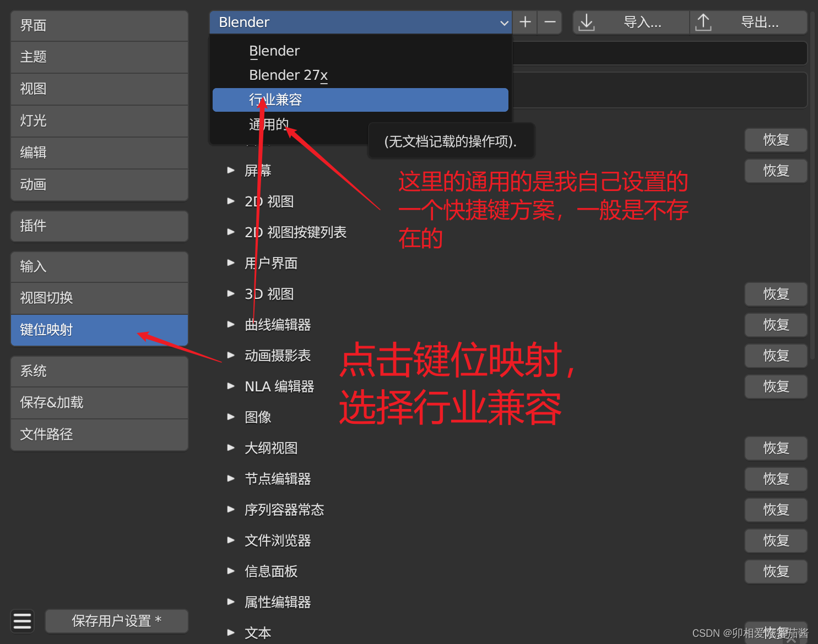Expand the 信息面板 keymap category
The height and width of the screenshot is (644, 818).
[231, 571]
